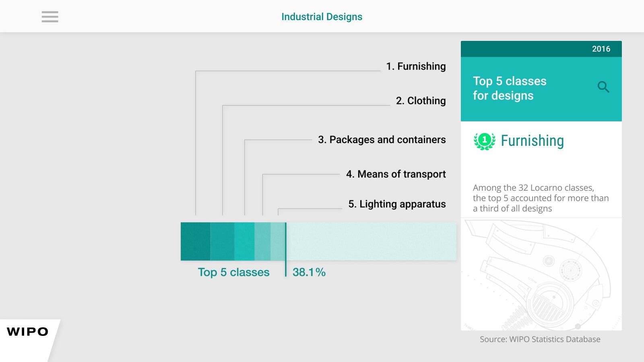The width and height of the screenshot is (644, 362).
Task: Select 4. Means of transport label
Action: [396, 174]
